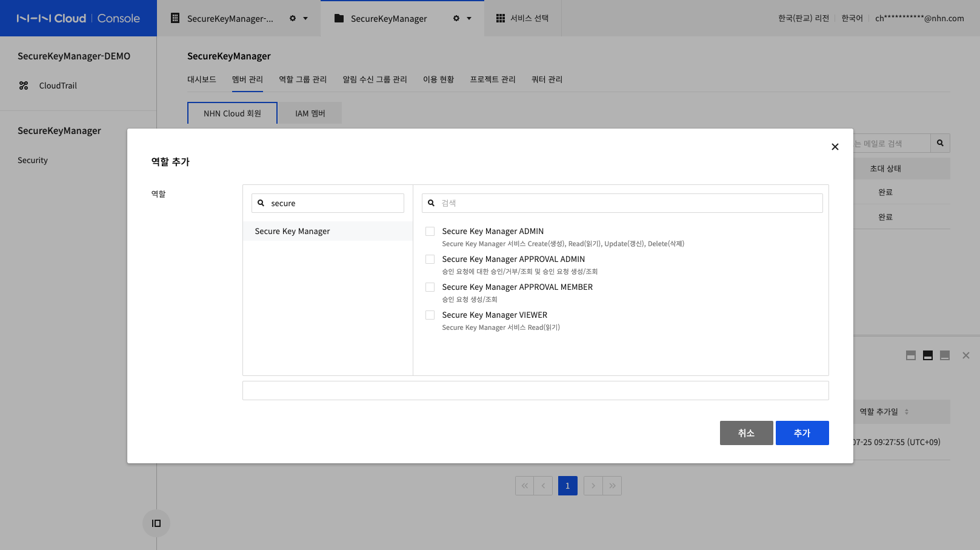Open the CloudTrail service link

pos(58,86)
